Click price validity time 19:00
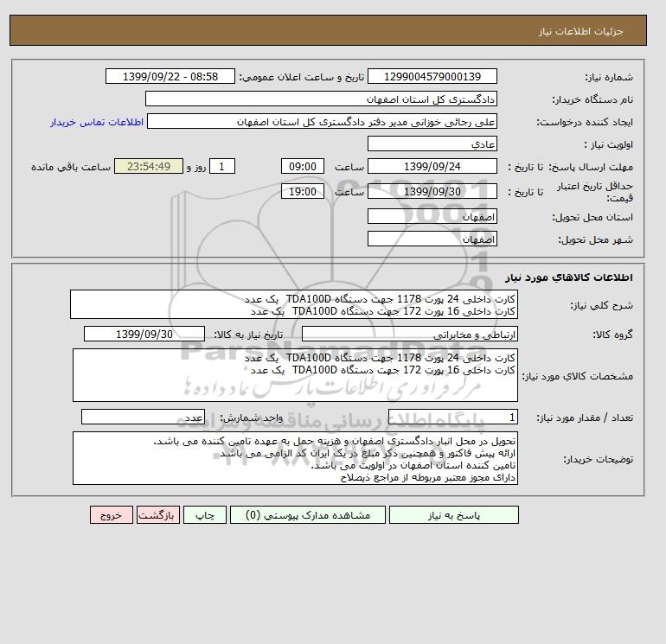This screenshot has width=666, height=644. click(x=303, y=191)
